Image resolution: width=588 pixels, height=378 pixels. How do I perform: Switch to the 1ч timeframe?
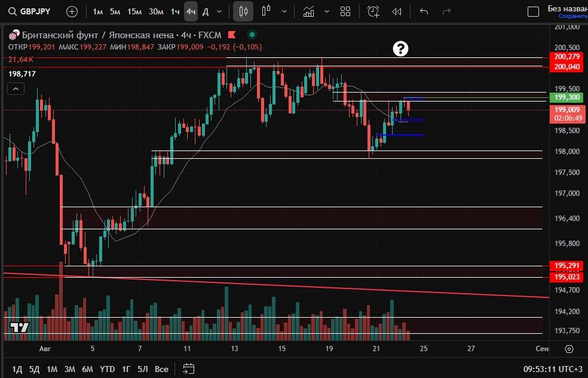click(x=175, y=11)
